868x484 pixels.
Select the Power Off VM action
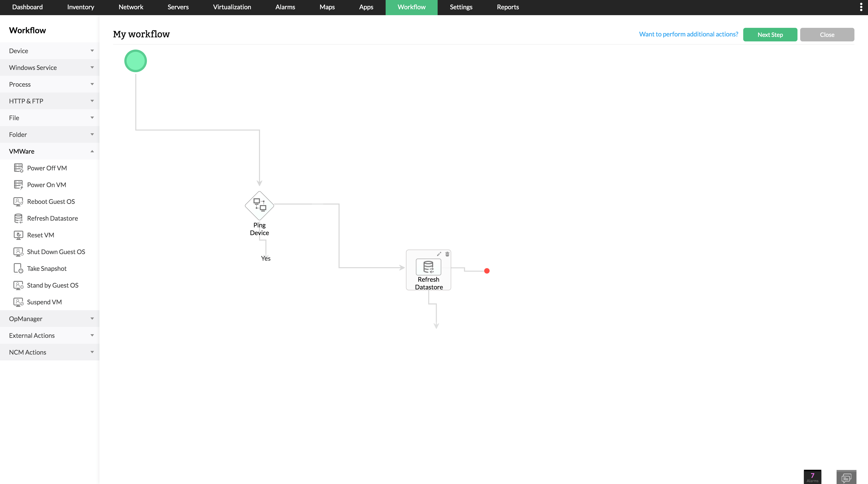coord(46,168)
